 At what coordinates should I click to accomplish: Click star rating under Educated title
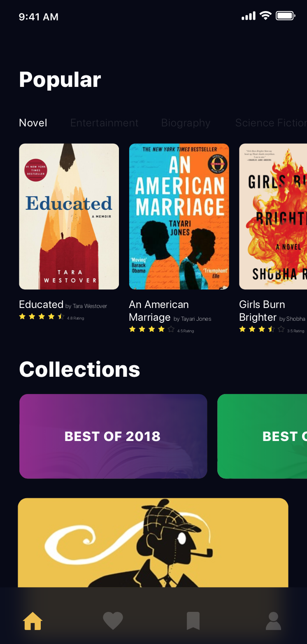pos(42,317)
